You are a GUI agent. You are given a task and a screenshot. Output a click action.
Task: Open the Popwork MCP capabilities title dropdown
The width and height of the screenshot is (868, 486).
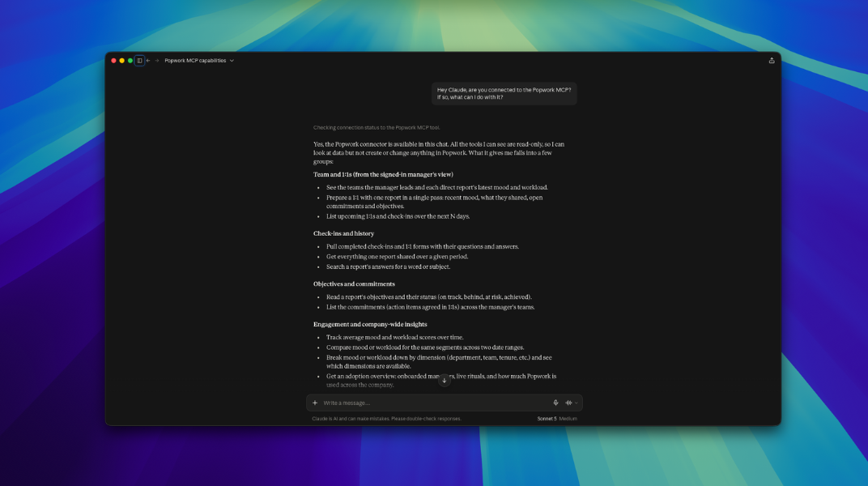(x=198, y=60)
